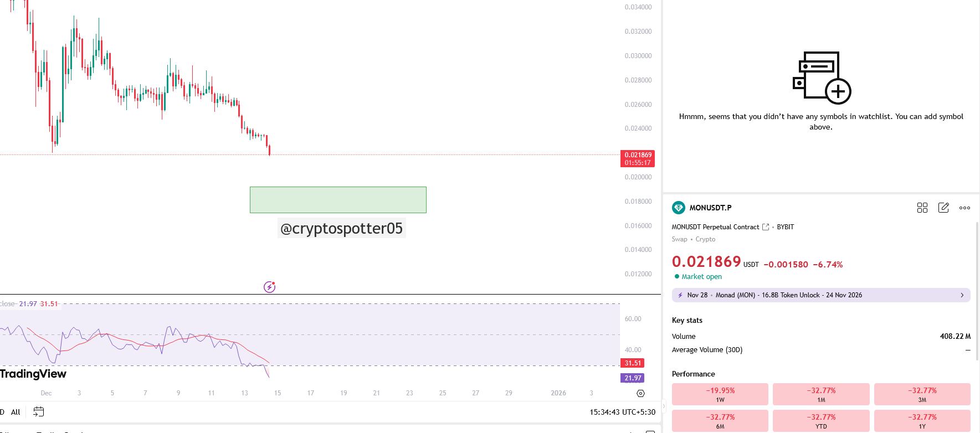Collapse the right sidebar using the divider arrow
The height and width of the screenshot is (433, 980).
point(664,407)
